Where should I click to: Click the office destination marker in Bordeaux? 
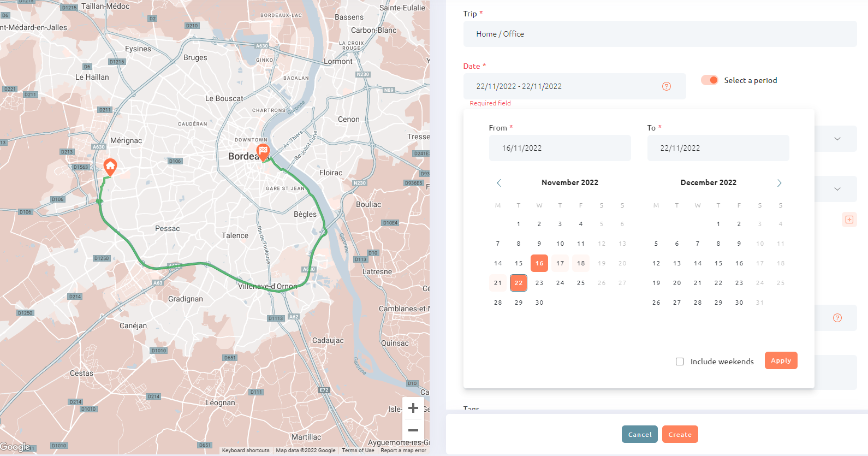tap(263, 152)
